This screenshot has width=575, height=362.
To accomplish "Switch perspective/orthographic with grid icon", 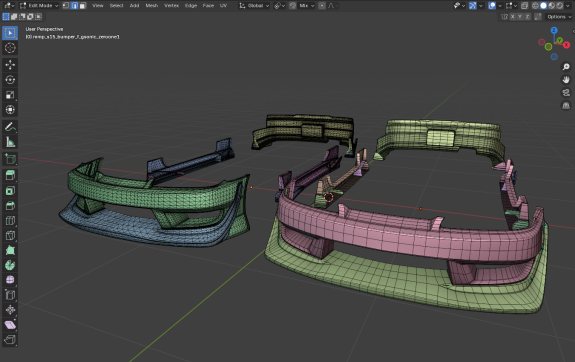I will [x=566, y=105].
